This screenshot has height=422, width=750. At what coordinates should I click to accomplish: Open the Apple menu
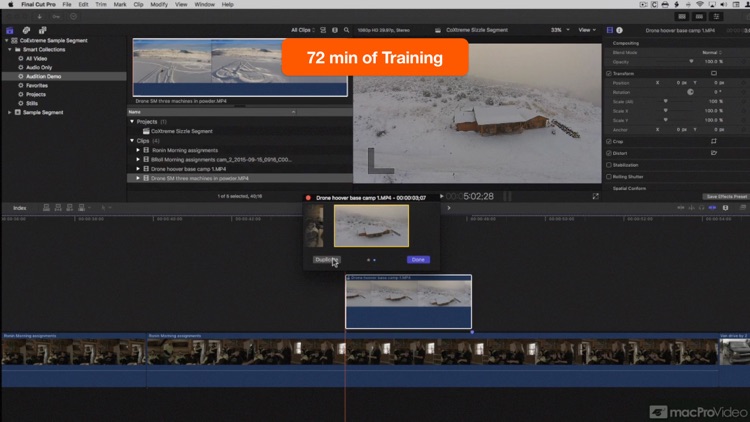click(x=11, y=4)
